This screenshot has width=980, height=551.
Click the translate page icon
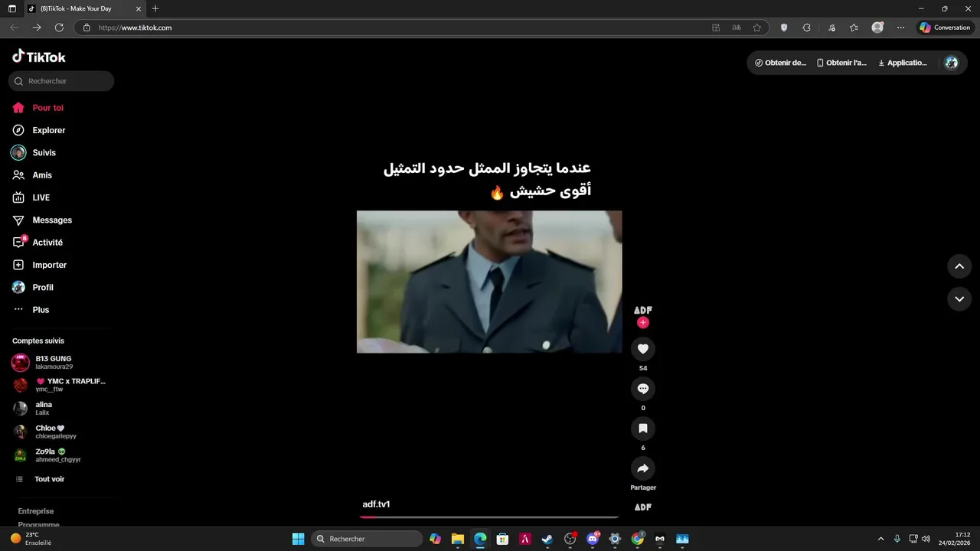click(x=737, y=28)
